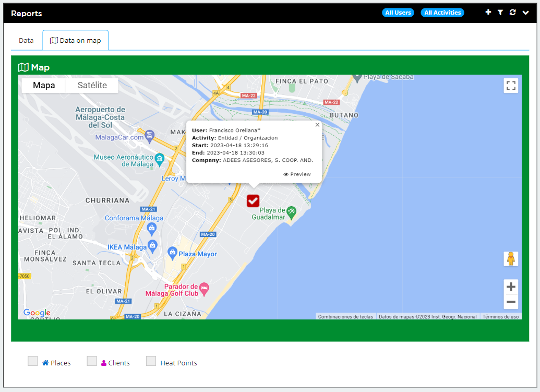Click the Aeropuerto de Málaga-Costa del Sol label
Image resolution: width=540 pixels, height=392 pixels.
pos(100,117)
